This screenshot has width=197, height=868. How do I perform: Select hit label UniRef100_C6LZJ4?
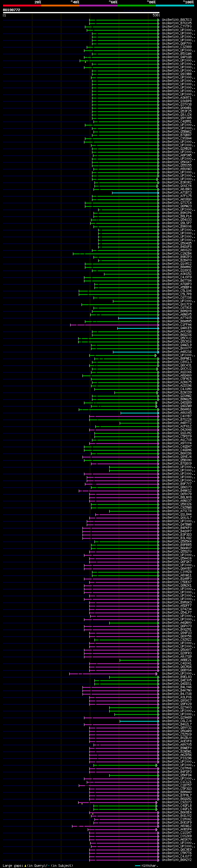click(177, 721)
